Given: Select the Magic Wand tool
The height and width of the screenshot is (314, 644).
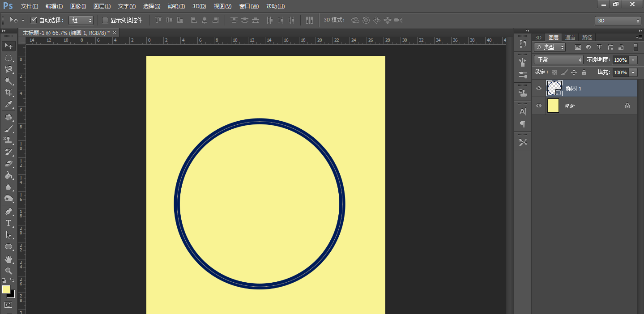Looking at the screenshot, I should (9, 81).
